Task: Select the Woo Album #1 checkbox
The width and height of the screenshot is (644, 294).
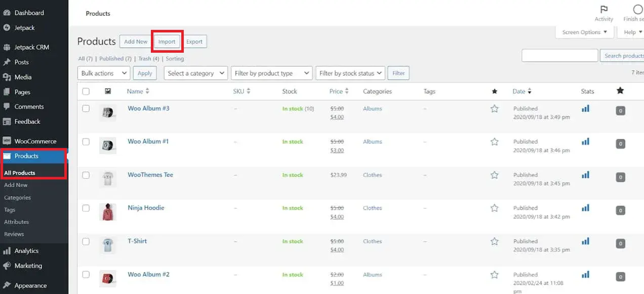Action: [86, 141]
